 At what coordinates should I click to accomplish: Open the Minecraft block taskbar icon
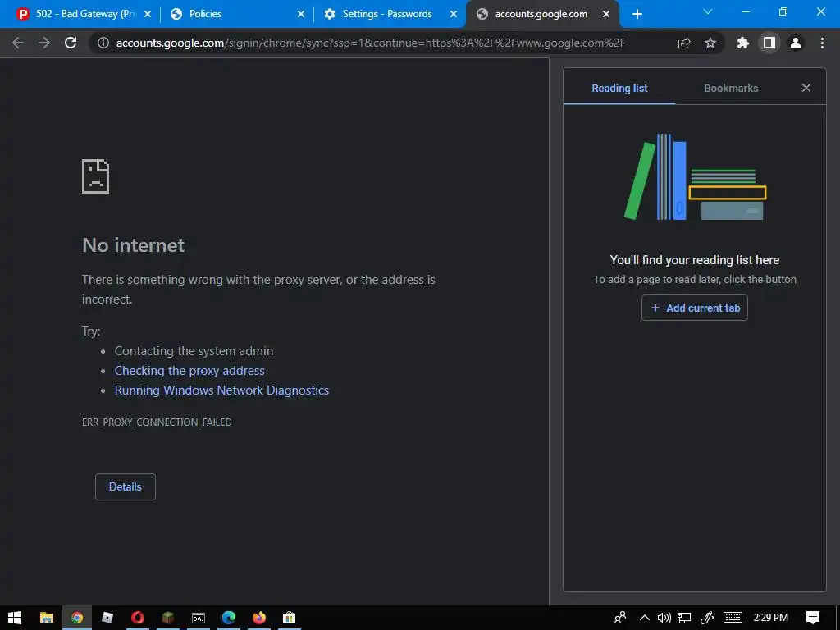[168, 618]
